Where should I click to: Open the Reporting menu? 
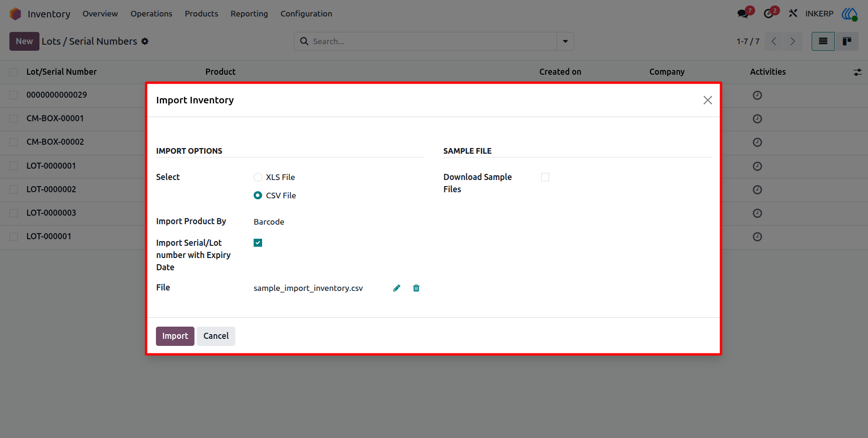(x=249, y=14)
